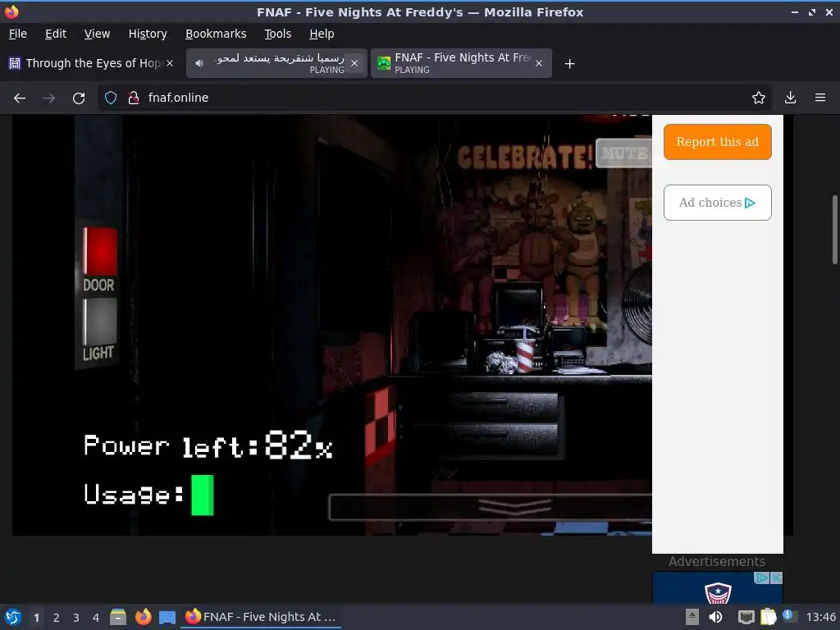The width and height of the screenshot is (840, 630).
Task: Open the File menu
Action: tap(18, 34)
